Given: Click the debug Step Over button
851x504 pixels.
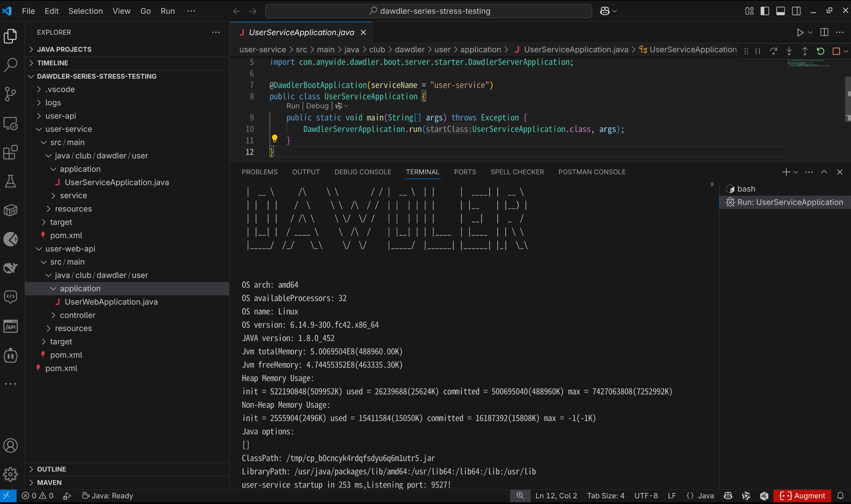Looking at the screenshot, I should (773, 51).
